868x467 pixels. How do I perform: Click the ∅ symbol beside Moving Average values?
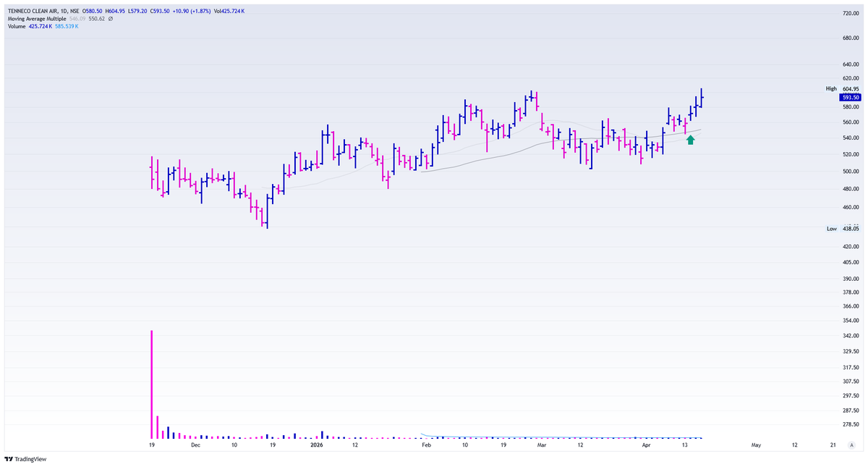[111, 19]
